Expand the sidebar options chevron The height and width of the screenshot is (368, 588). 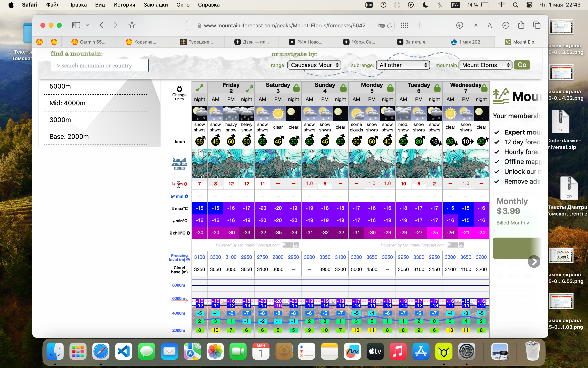87,25
